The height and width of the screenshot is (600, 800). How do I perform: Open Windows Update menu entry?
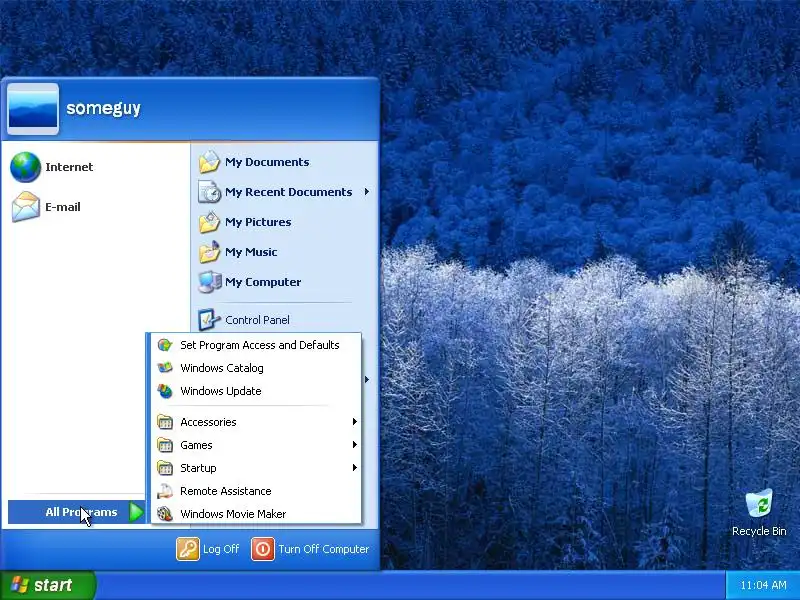click(256, 391)
